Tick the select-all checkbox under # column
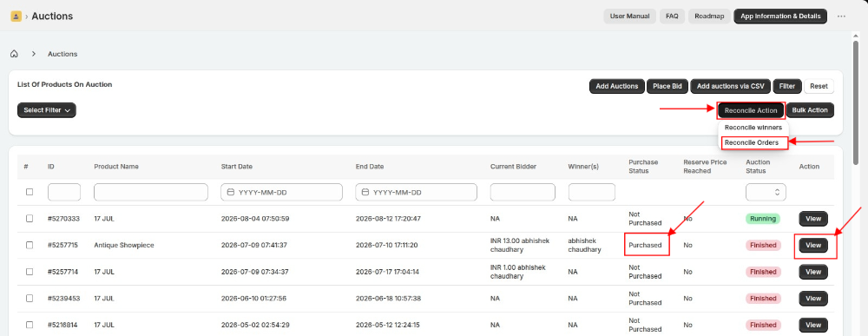This screenshot has width=868, height=336. pos(30,192)
